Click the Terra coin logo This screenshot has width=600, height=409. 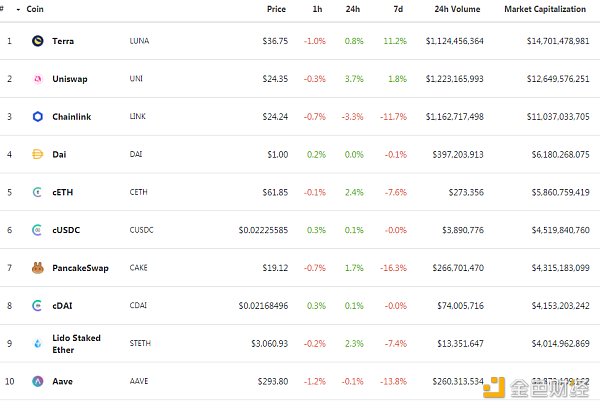[38, 41]
